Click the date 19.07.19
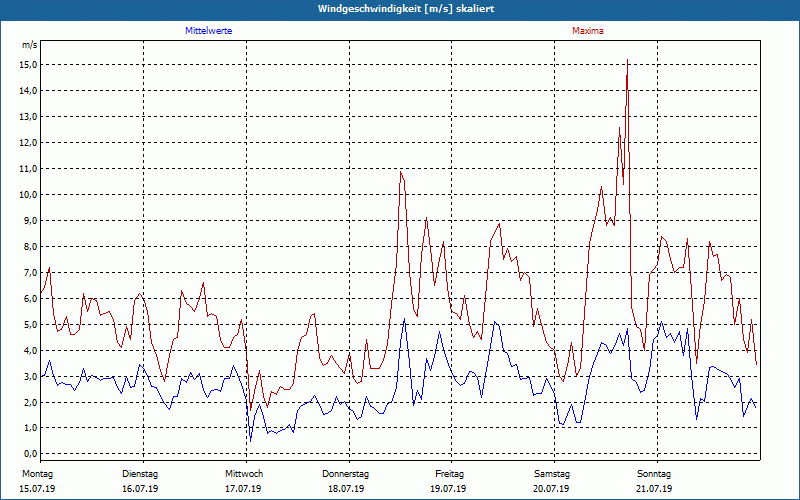This screenshot has height=500, width=800. (x=448, y=489)
